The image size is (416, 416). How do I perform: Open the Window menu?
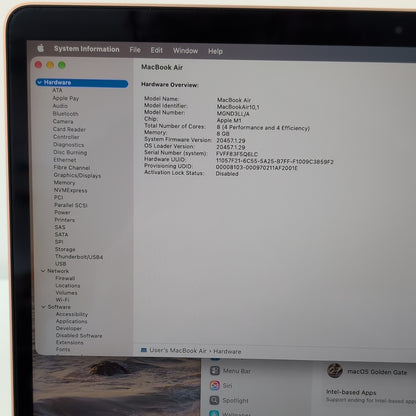pyautogui.click(x=185, y=51)
